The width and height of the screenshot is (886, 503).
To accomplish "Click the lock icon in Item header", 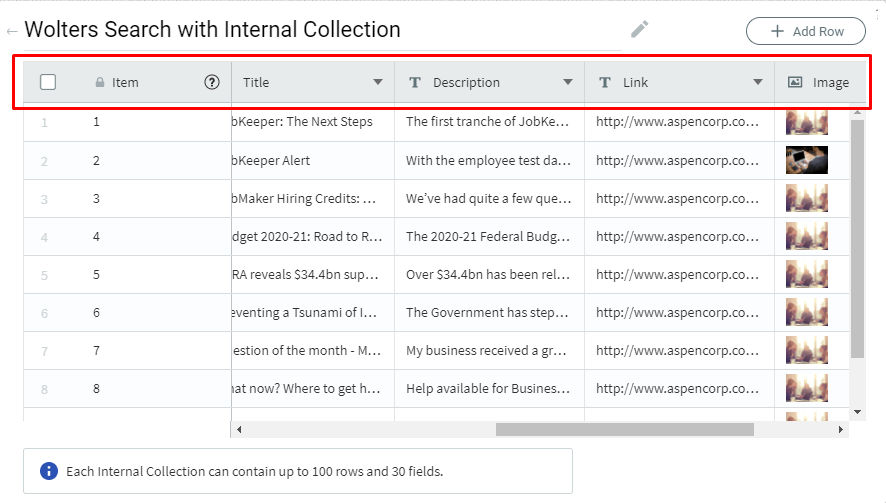I will (99, 83).
